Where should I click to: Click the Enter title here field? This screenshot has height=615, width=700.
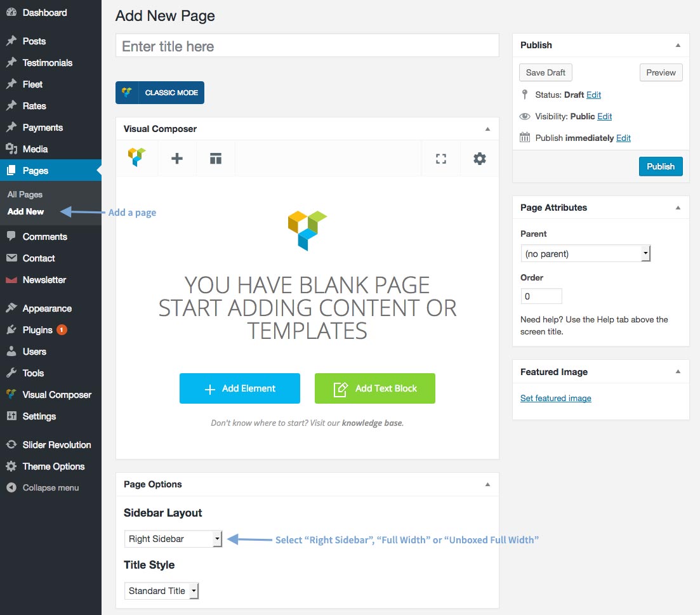point(307,46)
